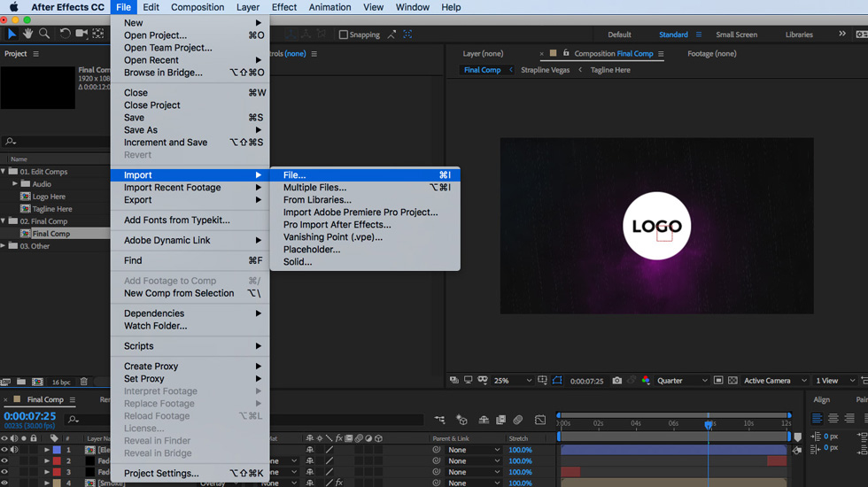868x487 pixels.
Task: Click the draft 3D icon in timeline
Action: tap(461, 420)
